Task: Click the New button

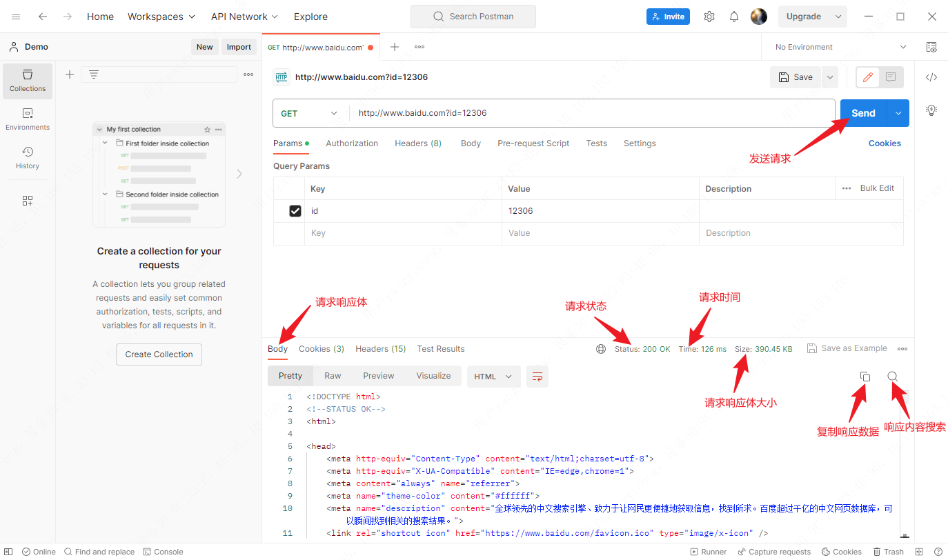Action: pos(204,47)
